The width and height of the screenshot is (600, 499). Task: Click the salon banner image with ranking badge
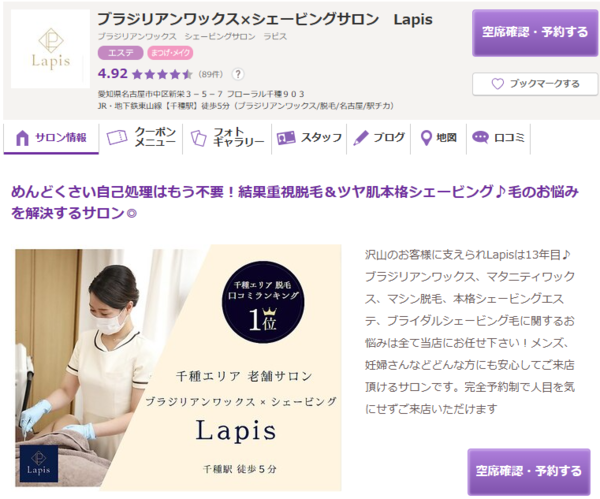(x=178, y=368)
